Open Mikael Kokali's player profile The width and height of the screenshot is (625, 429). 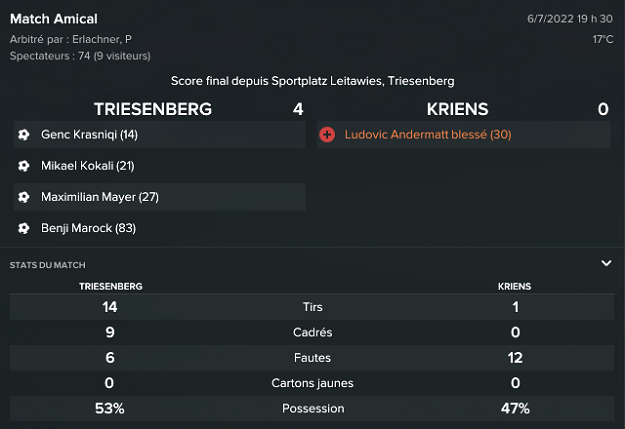pyautogui.click(x=87, y=165)
